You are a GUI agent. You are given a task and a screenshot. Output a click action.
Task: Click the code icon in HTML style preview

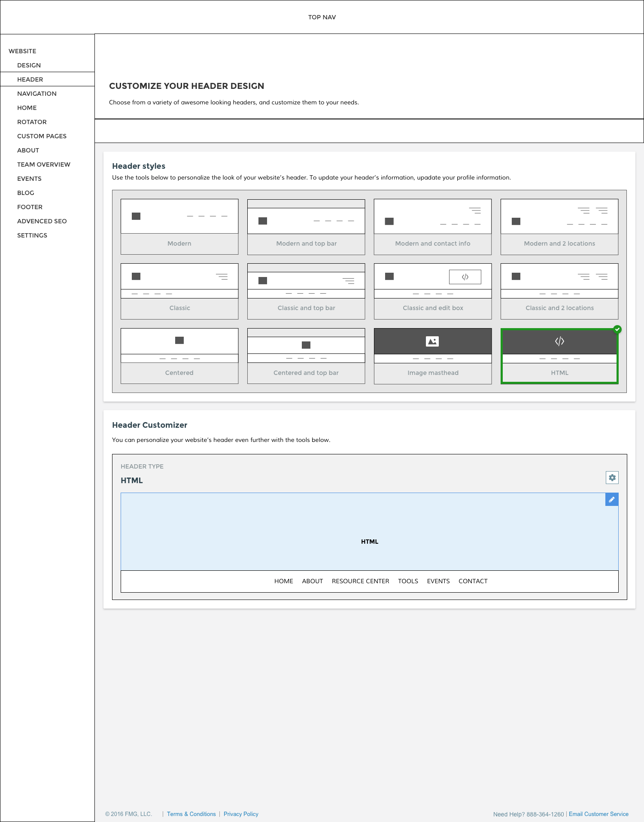[559, 341]
